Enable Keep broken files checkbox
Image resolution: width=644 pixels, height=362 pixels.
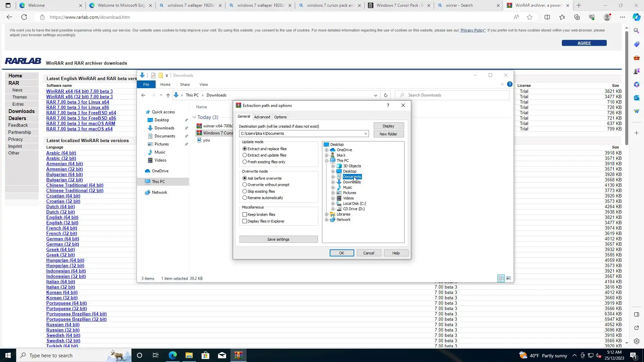tap(245, 215)
